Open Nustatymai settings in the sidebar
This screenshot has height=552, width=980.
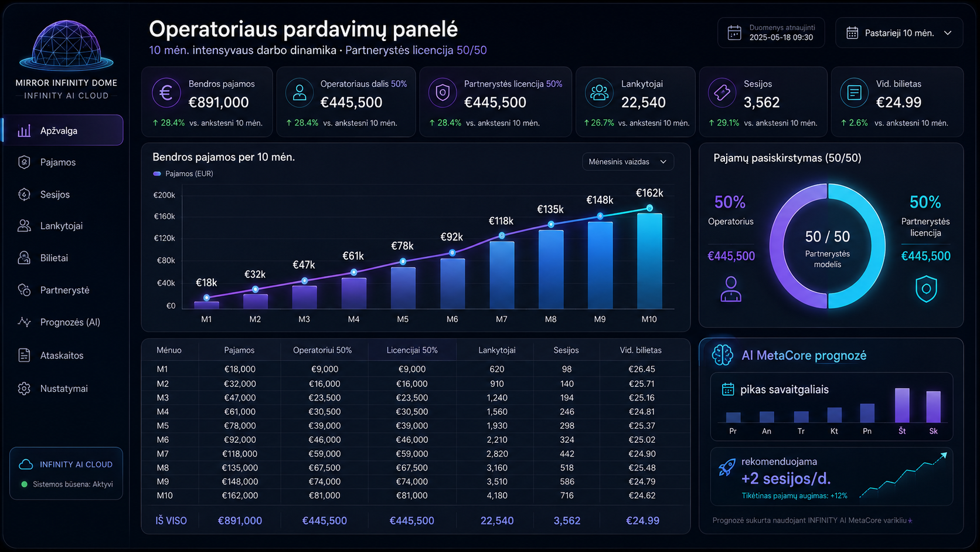[63, 388]
